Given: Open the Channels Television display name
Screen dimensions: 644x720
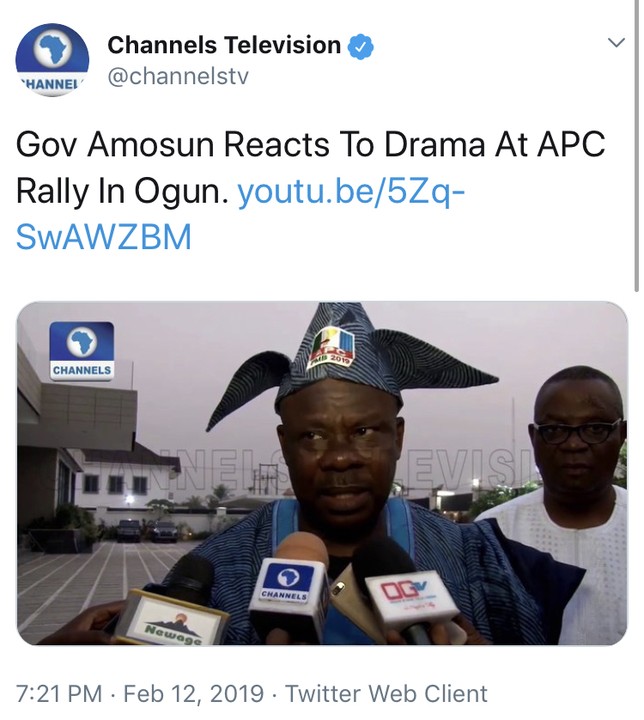Looking at the screenshot, I should [x=224, y=45].
